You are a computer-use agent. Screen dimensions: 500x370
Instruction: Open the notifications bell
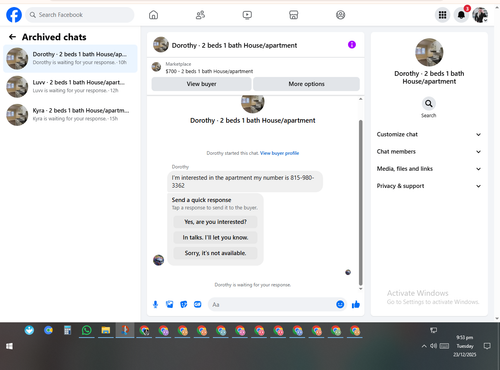pos(461,15)
